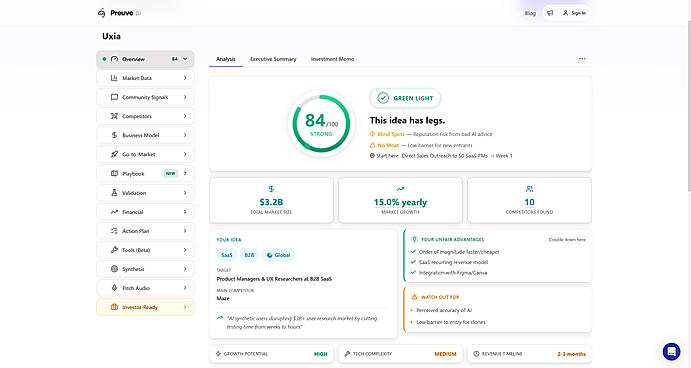Click the Competitors icon in sidebar

click(114, 116)
